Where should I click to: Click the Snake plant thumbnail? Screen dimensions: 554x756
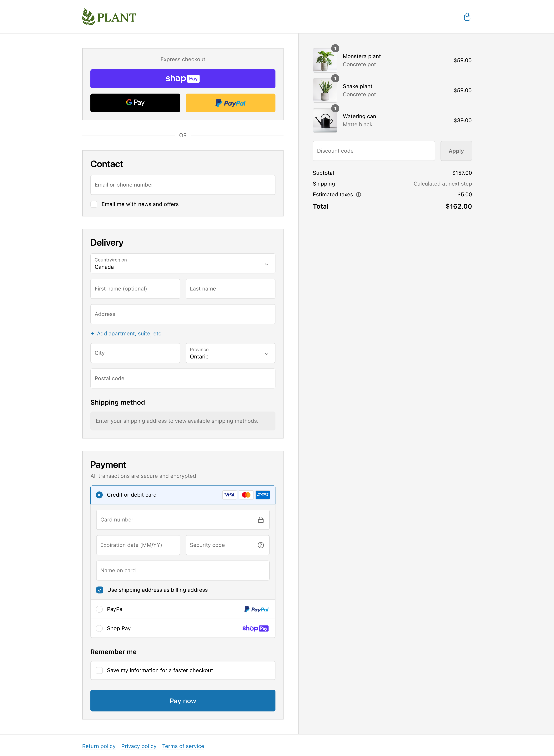tap(325, 91)
